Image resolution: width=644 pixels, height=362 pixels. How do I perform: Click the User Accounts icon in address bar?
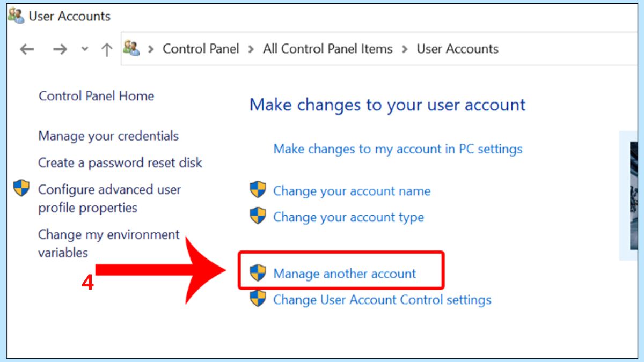tap(131, 48)
